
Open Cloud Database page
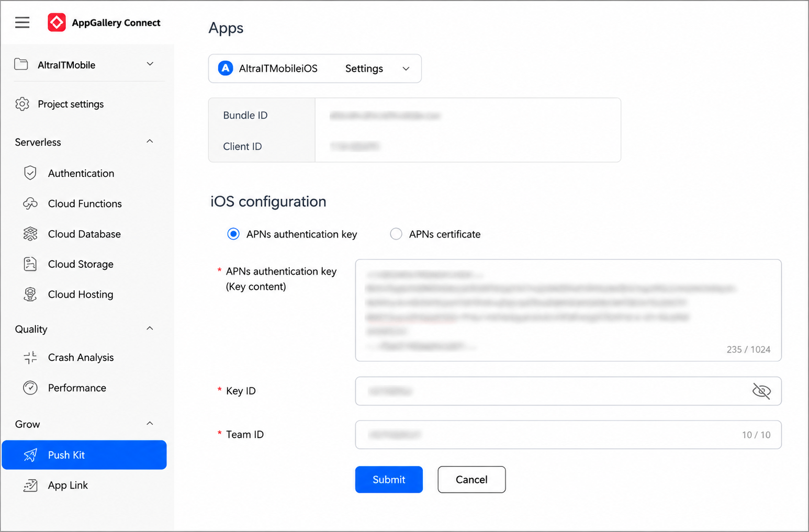(x=84, y=234)
